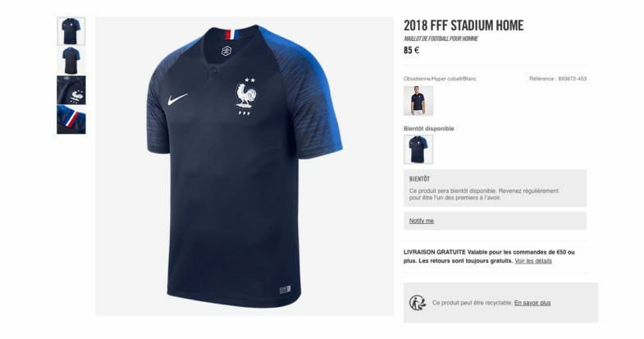Click the FFF rooster crest on the jersey

click(x=245, y=97)
